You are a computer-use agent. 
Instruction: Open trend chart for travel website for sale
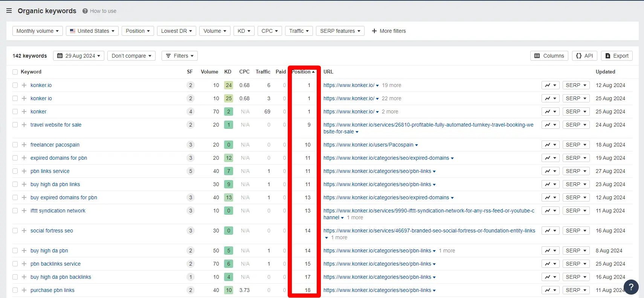coord(550,125)
